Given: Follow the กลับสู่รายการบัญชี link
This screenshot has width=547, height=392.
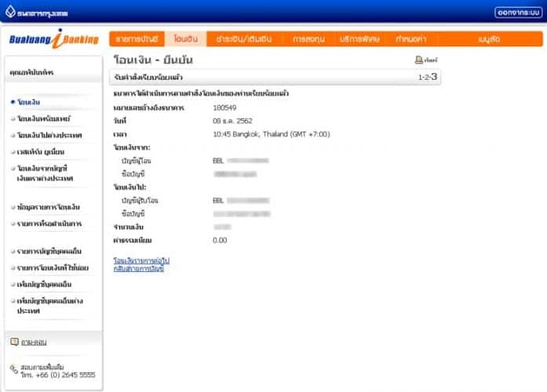Looking at the screenshot, I should (x=139, y=268).
